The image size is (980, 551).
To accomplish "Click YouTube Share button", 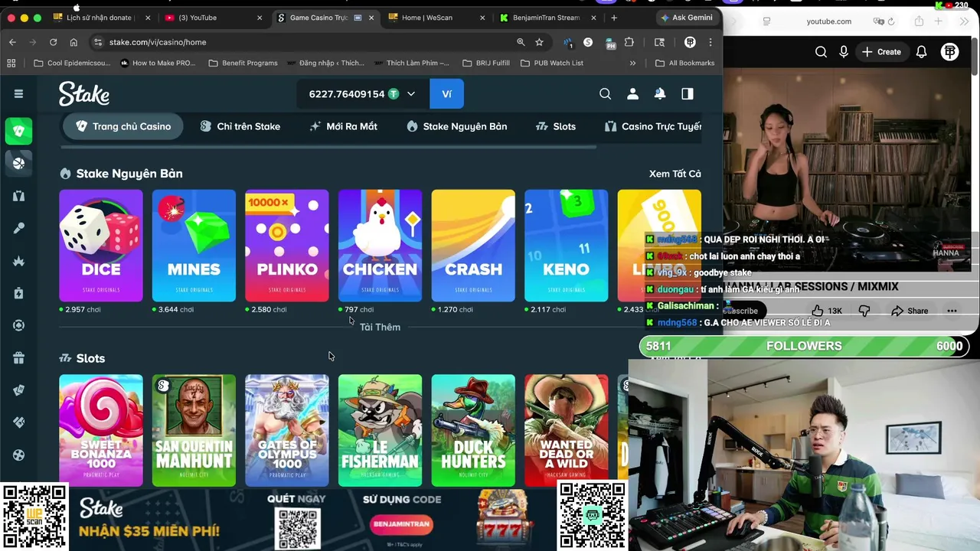I will pos(910,311).
